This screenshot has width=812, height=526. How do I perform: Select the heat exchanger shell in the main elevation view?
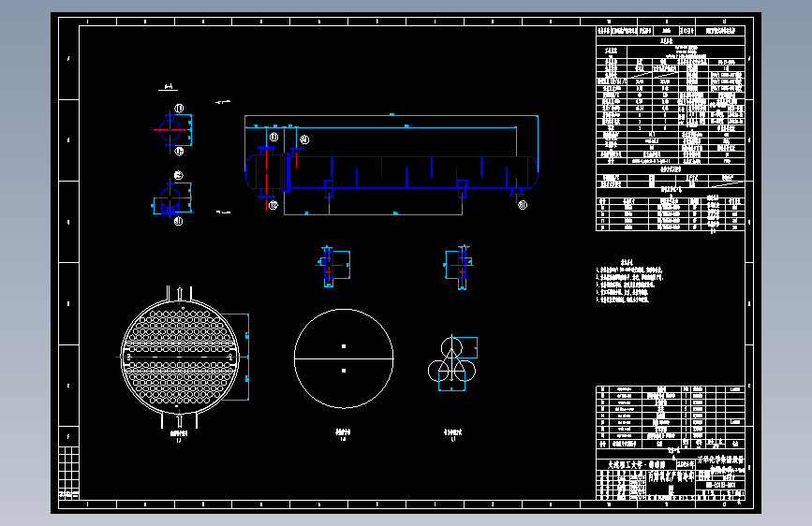[x=409, y=172]
